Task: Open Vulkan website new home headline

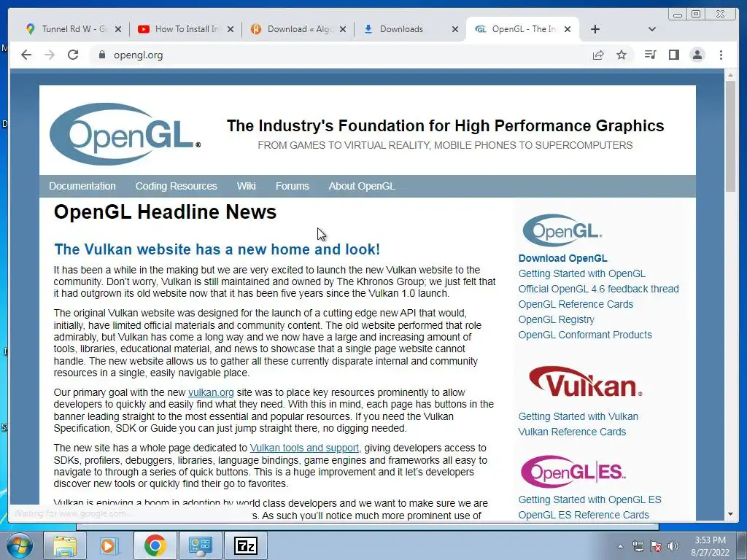Action: tap(217, 249)
